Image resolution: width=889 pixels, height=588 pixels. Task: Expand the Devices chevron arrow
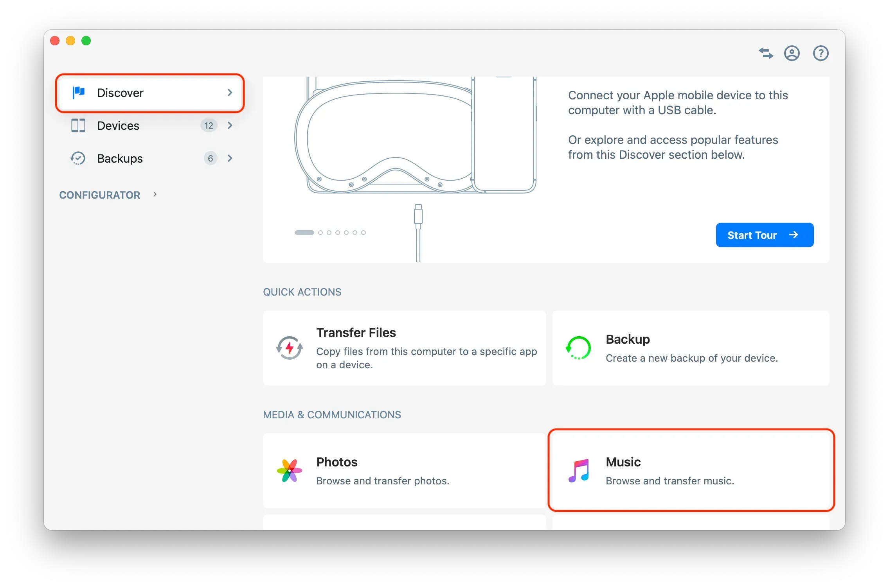coord(230,125)
